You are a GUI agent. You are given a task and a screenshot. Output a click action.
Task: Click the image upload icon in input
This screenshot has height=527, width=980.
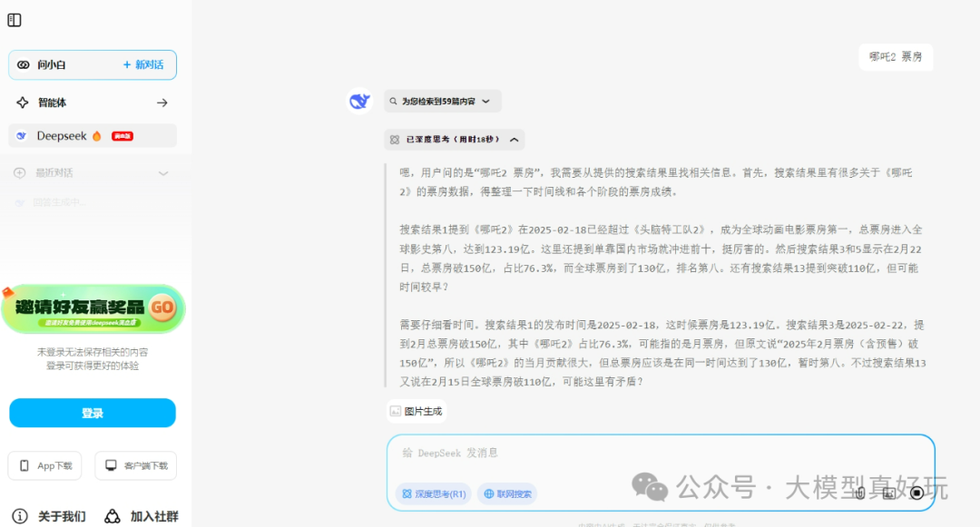click(x=888, y=493)
